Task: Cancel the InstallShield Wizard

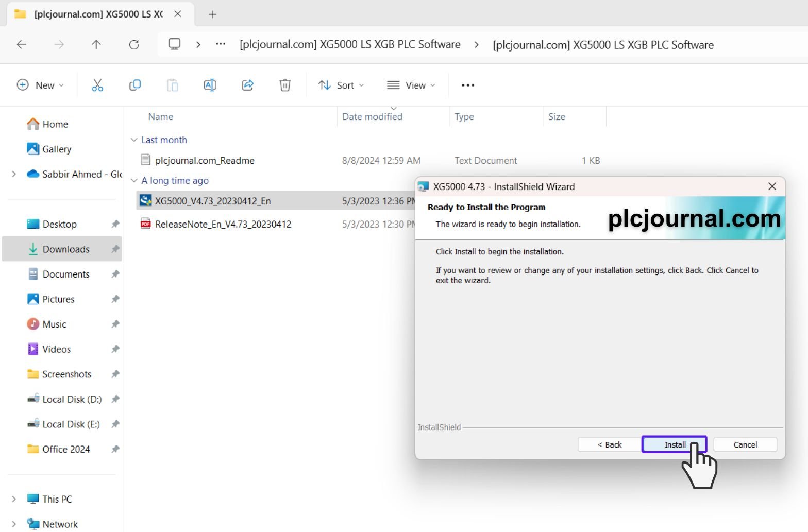Action: click(745, 444)
